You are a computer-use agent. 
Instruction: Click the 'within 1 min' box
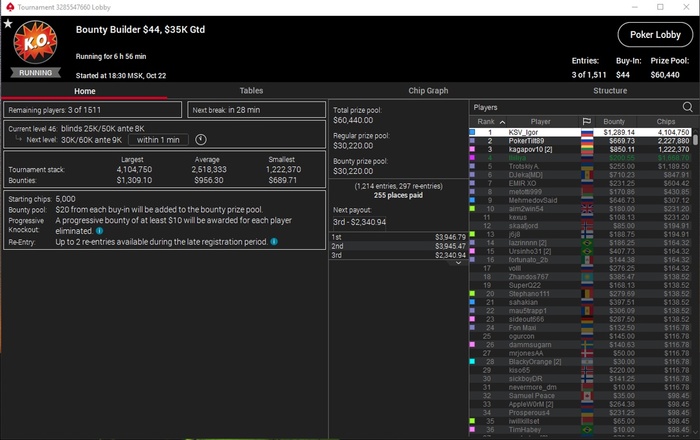click(x=158, y=140)
